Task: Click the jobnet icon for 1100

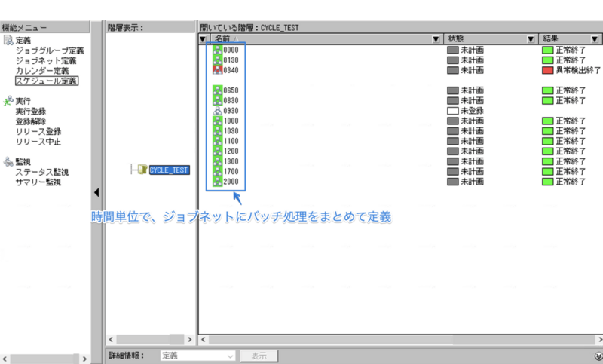Action: (218, 141)
